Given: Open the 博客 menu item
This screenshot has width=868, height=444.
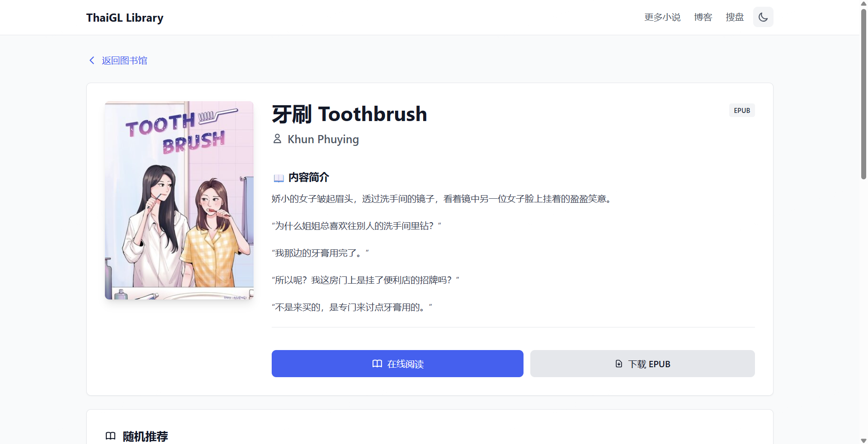Looking at the screenshot, I should click(703, 17).
